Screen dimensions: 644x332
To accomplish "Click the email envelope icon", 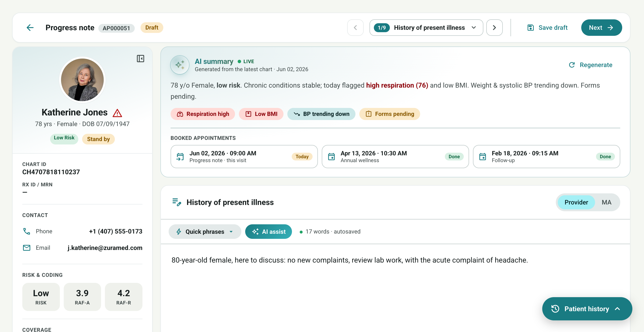I will 26,248.
